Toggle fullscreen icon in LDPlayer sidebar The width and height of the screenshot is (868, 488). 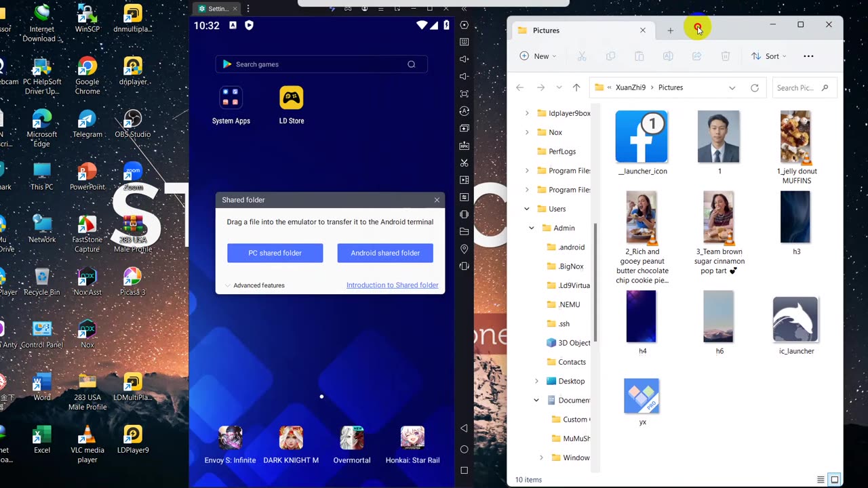coord(465,94)
